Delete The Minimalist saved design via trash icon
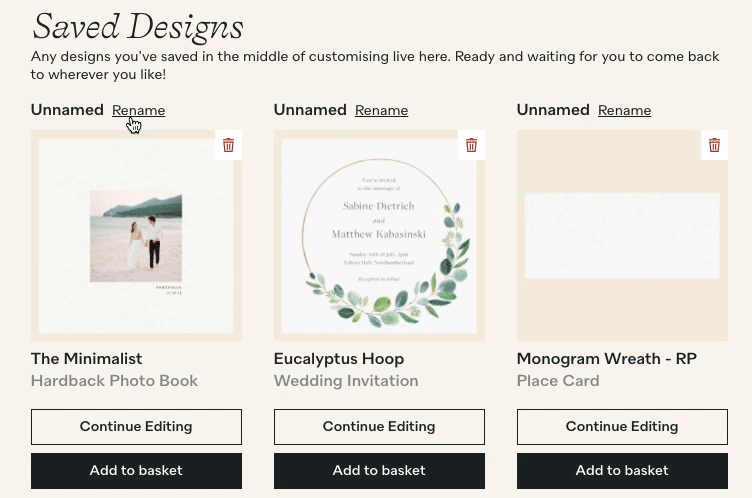The image size is (752, 498). pyautogui.click(x=228, y=145)
